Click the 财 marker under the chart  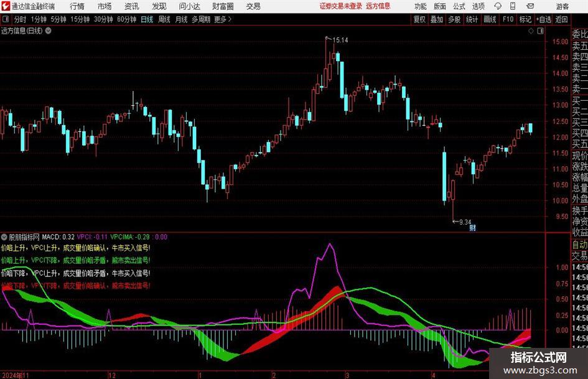472,227
